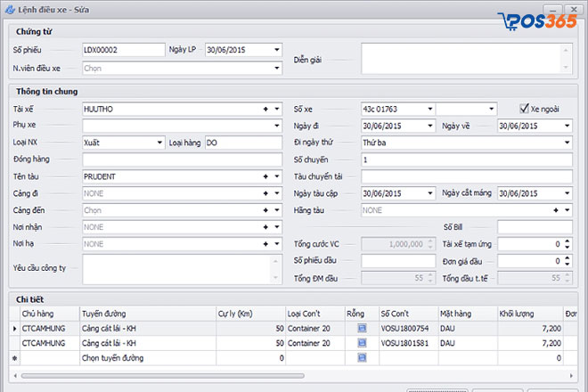Open the Loại NX dropdown showing Xuất

[159, 143]
